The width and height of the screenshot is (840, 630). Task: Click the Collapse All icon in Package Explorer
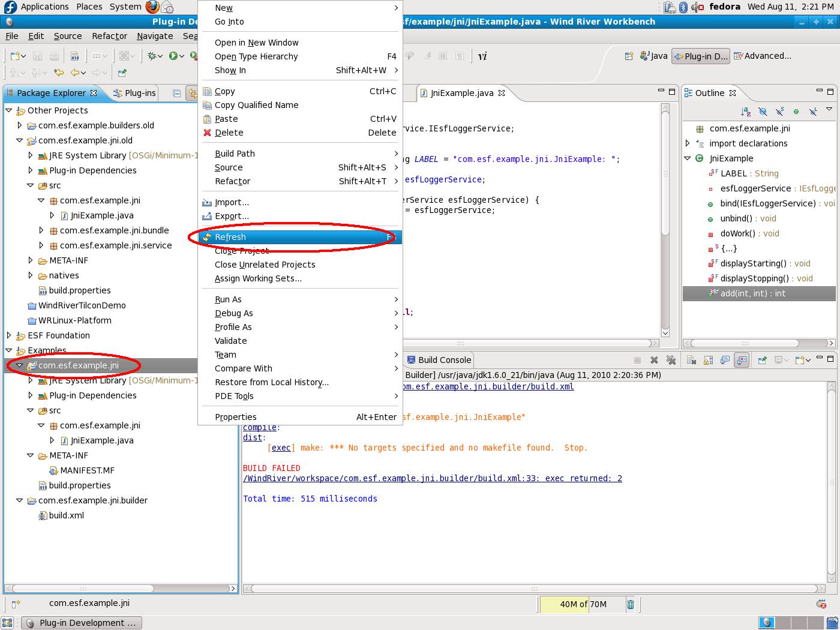177,93
